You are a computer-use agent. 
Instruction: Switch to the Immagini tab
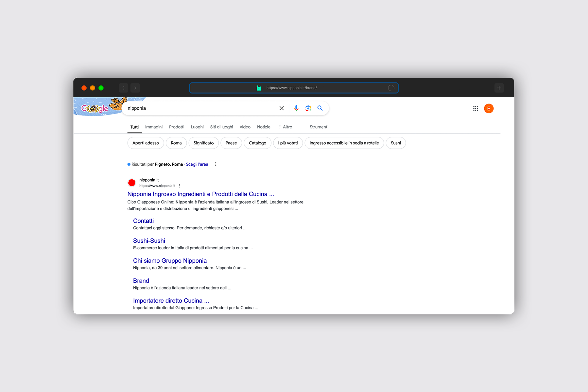tap(154, 127)
